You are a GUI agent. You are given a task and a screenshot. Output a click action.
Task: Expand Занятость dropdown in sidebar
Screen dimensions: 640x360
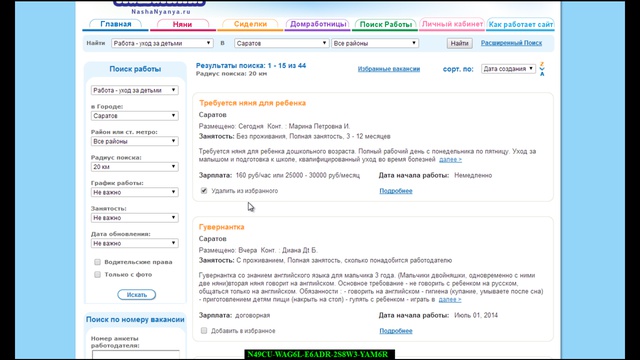[135, 218]
